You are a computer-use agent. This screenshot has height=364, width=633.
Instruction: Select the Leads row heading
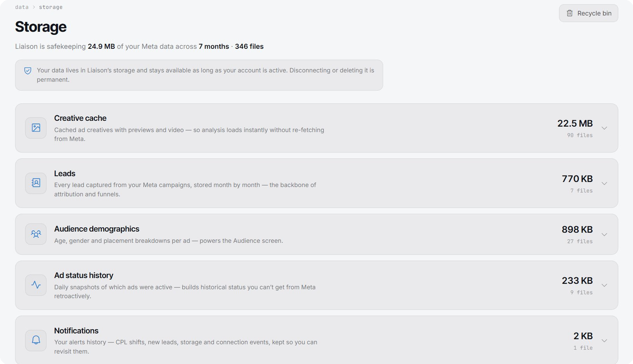tap(65, 174)
